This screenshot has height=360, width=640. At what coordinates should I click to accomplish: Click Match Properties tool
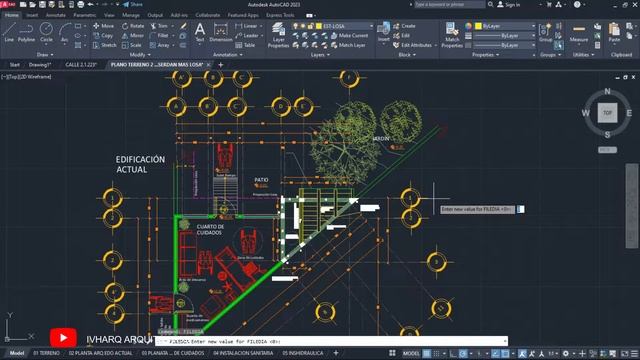coord(452,35)
